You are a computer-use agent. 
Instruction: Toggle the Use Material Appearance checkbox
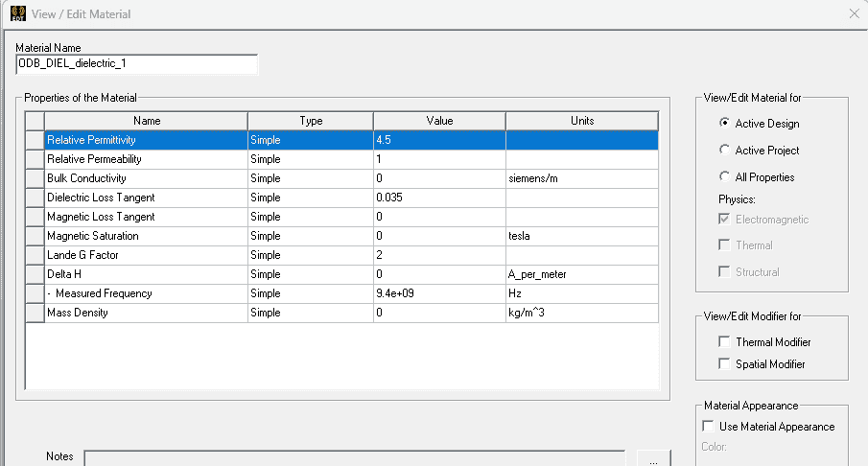click(x=709, y=427)
